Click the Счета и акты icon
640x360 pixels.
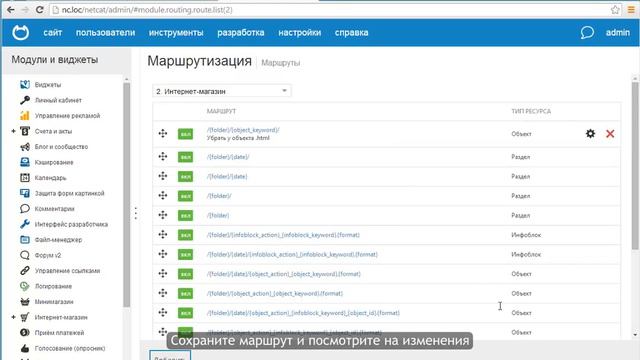pyautogui.click(x=24, y=131)
